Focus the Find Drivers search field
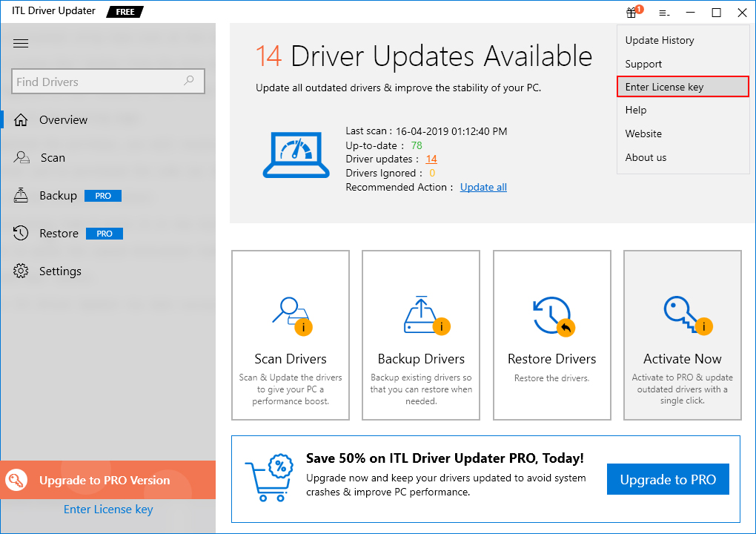756x534 pixels. tap(108, 81)
